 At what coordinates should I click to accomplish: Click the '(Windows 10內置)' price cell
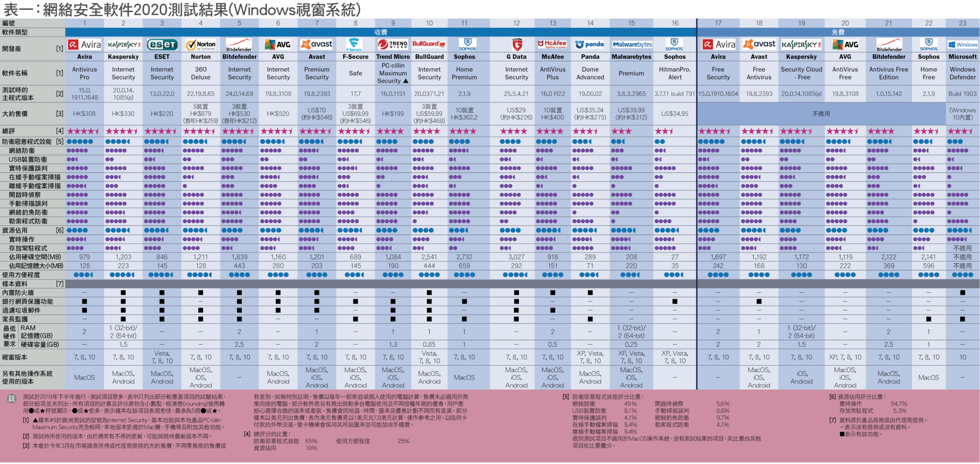(963, 114)
